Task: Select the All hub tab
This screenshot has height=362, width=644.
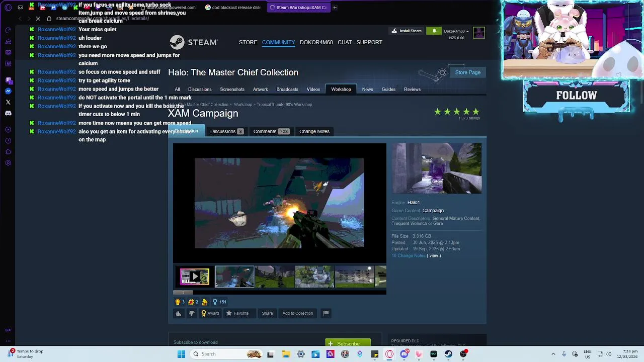Action: pos(177,89)
